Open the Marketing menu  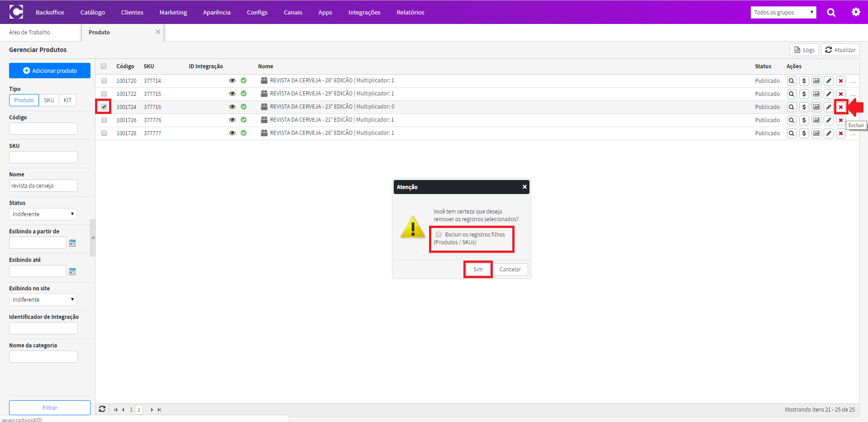pyautogui.click(x=173, y=12)
